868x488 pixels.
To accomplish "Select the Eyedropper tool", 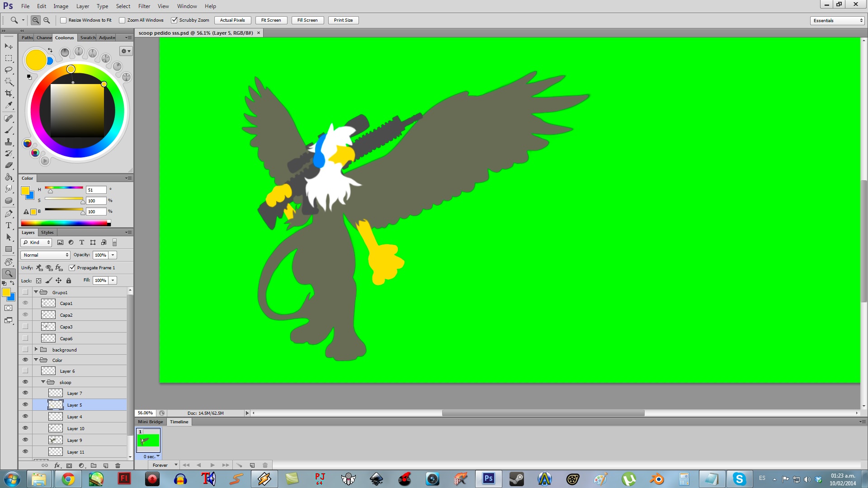I will click(x=9, y=105).
